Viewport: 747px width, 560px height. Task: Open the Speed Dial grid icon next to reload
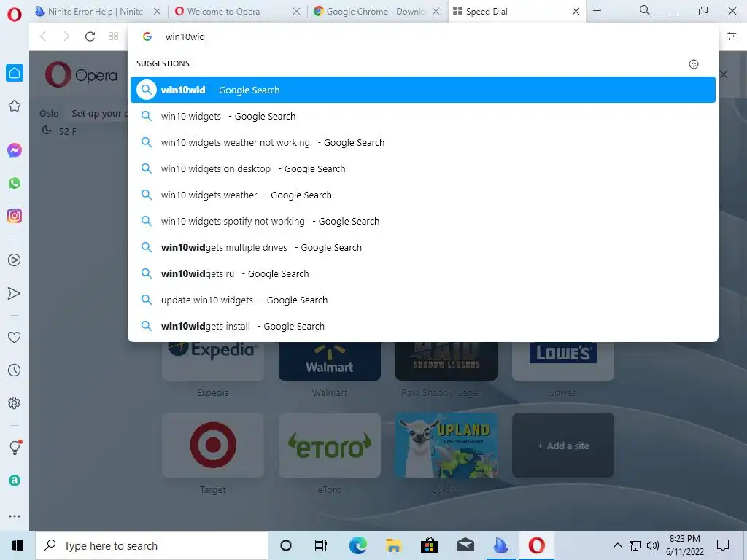pos(113,36)
